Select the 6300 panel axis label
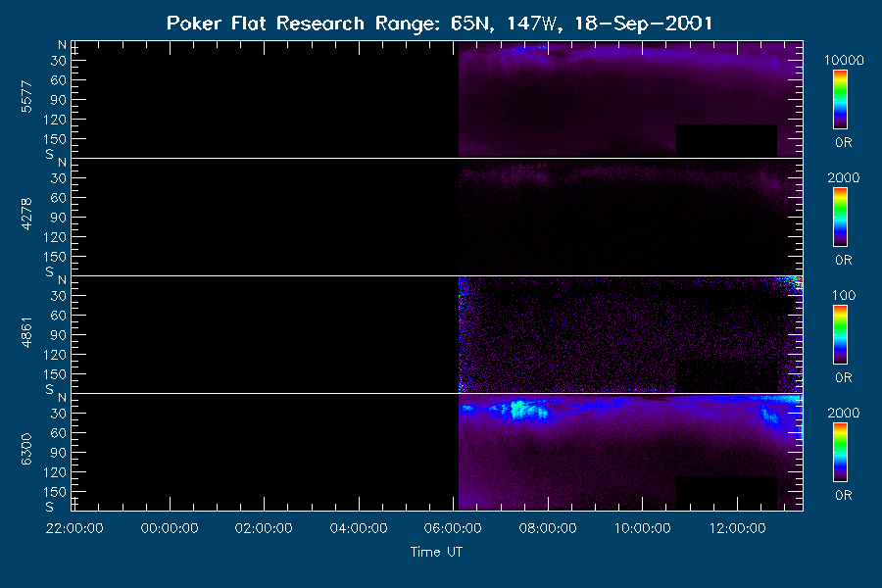The height and width of the screenshot is (588, 882). click(x=26, y=450)
